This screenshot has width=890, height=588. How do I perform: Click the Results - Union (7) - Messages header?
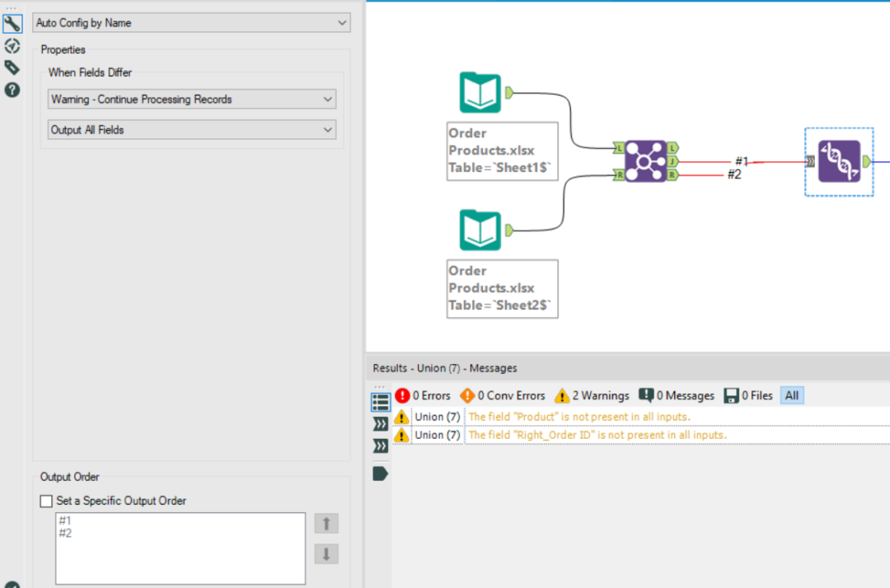pos(445,368)
